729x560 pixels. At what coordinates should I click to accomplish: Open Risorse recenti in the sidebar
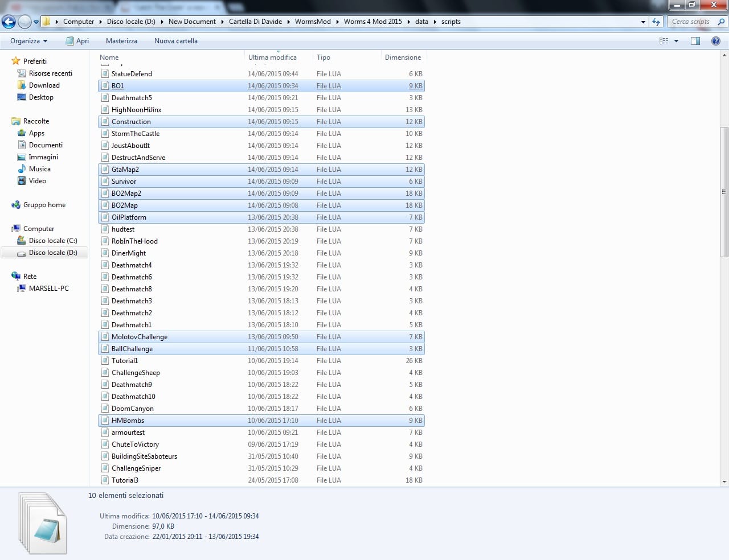click(x=51, y=73)
